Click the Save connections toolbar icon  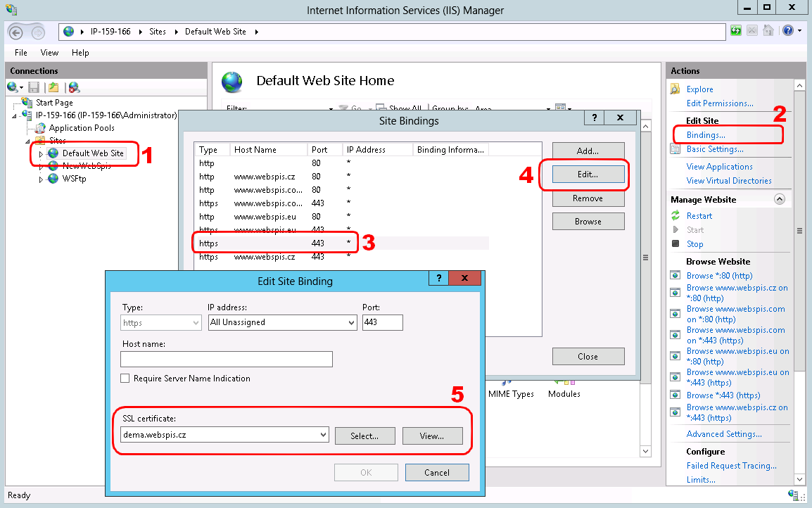(x=34, y=87)
